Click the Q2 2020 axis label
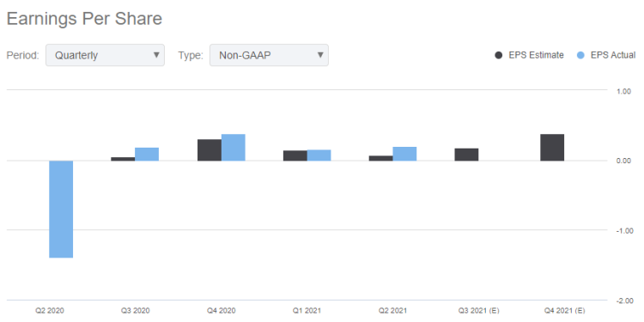 tap(49, 311)
